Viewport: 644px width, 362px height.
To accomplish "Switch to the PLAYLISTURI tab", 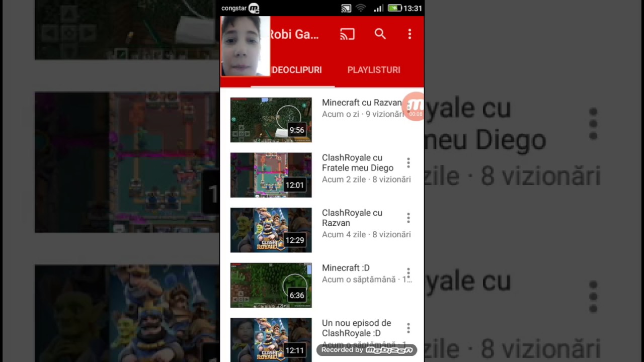I will pyautogui.click(x=374, y=70).
